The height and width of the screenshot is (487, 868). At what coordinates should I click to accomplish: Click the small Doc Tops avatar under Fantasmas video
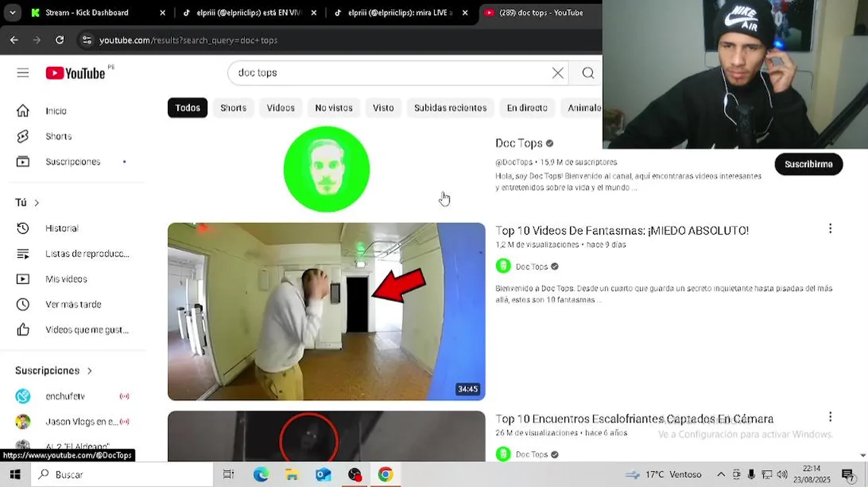[x=503, y=266]
